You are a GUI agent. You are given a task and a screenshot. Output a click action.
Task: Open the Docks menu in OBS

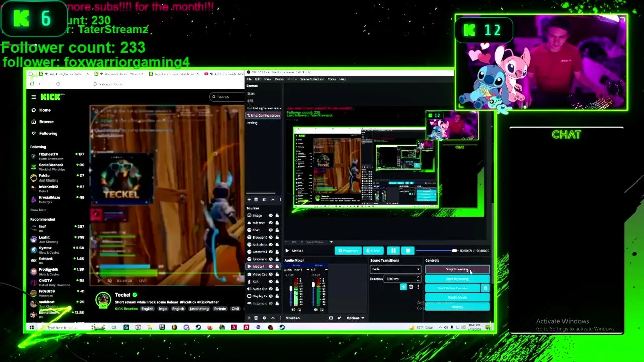coord(279,79)
